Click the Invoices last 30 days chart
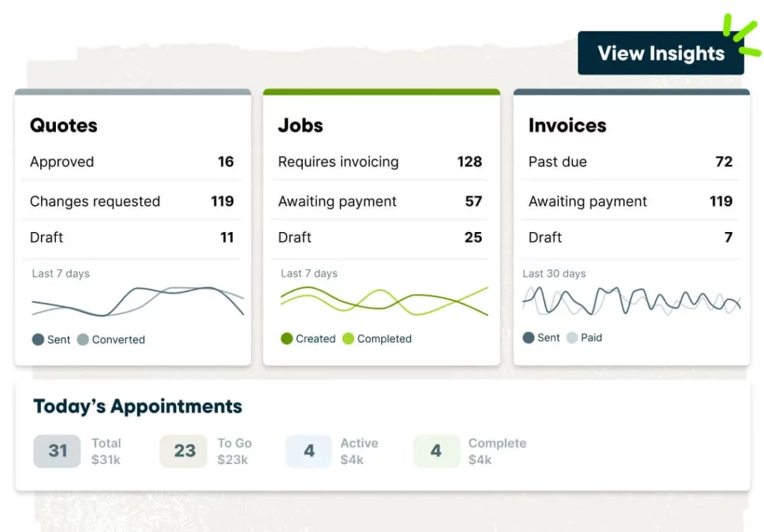The width and height of the screenshot is (764, 532). coord(631,301)
